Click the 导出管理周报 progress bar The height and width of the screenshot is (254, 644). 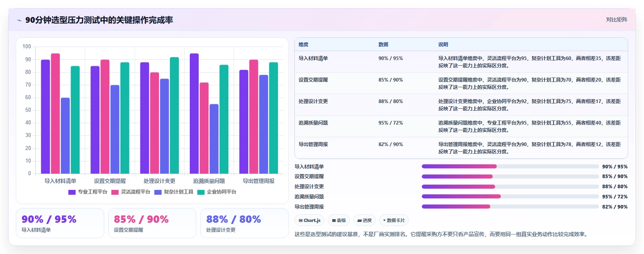510,207
